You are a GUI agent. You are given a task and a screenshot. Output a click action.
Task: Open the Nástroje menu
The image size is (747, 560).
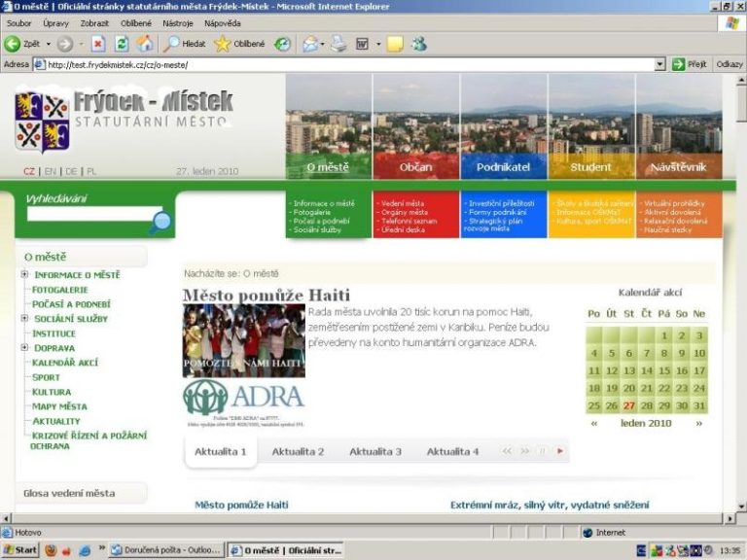pyautogui.click(x=177, y=22)
